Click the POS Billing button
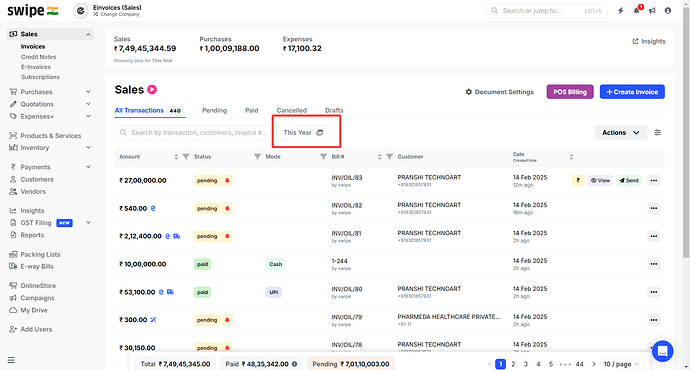 570,92
